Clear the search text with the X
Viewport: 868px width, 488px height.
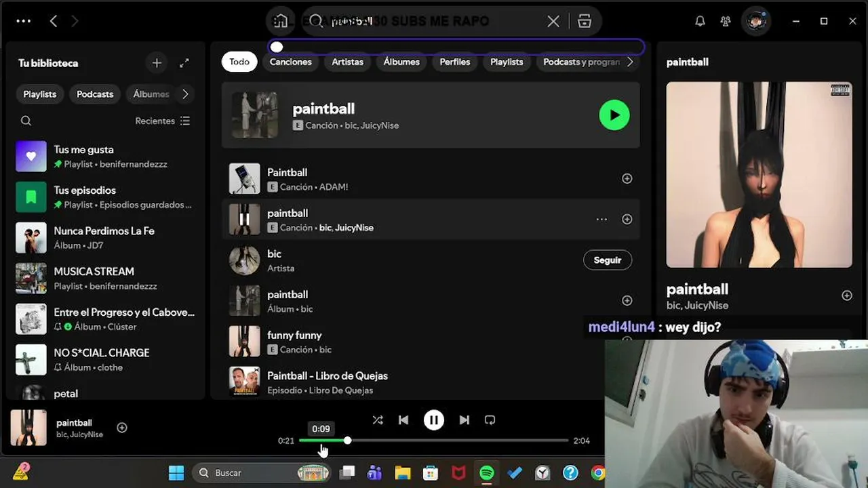click(x=553, y=21)
